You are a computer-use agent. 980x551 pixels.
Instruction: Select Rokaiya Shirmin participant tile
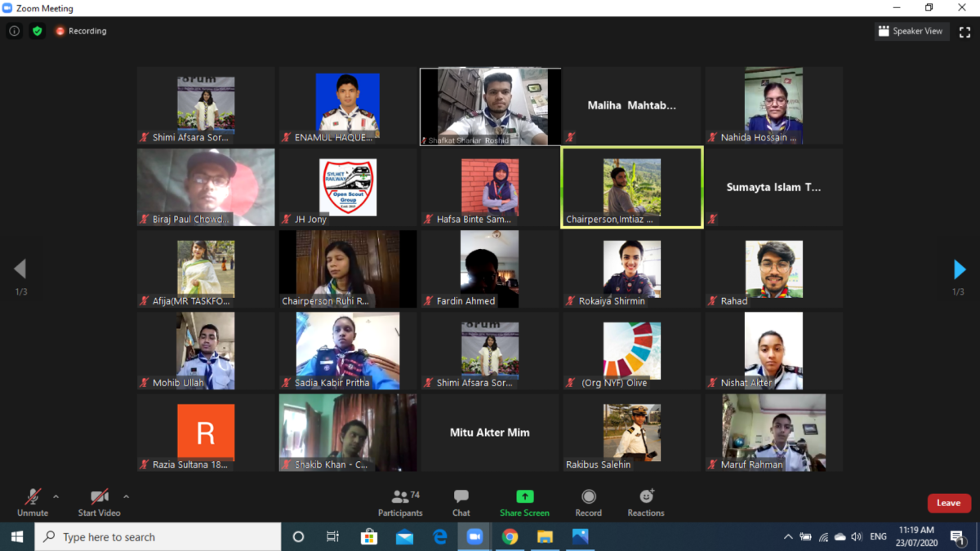631,269
